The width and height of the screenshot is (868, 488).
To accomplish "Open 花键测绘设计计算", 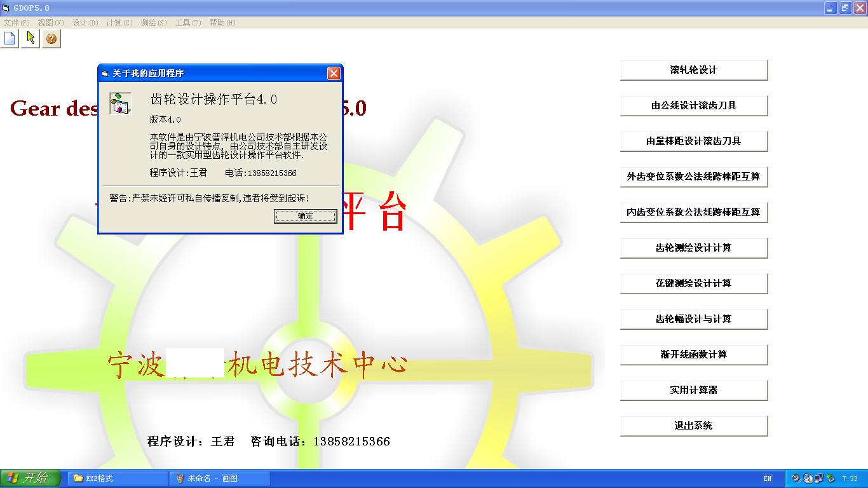I will pyautogui.click(x=694, y=283).
